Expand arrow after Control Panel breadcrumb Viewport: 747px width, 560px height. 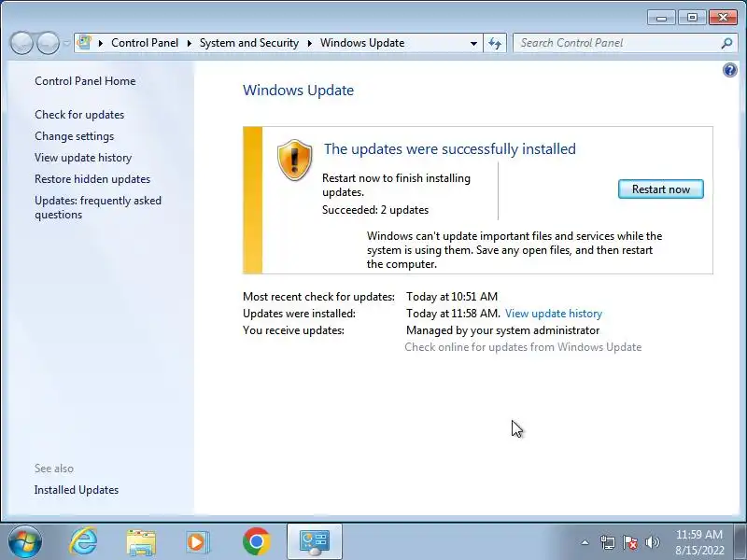tap(190, 43)
